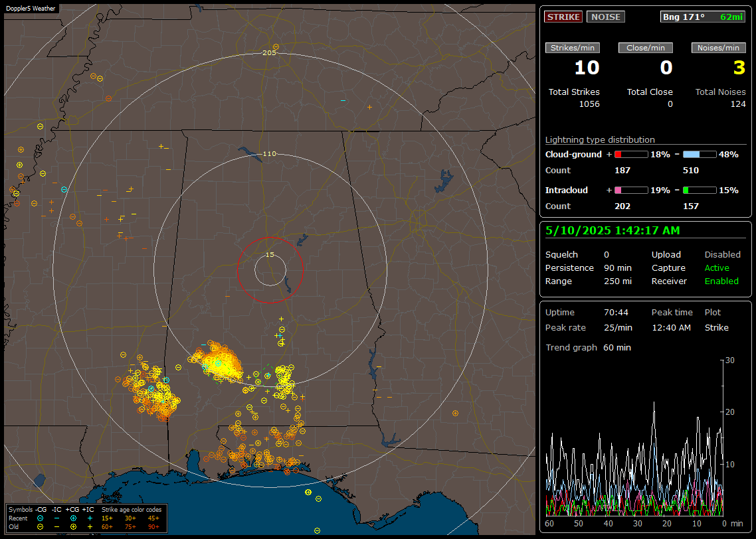This screenshot has width=756, height=539.
Task: Click the 48% cloud-ground percentage
Action: (x=729, y=155)
